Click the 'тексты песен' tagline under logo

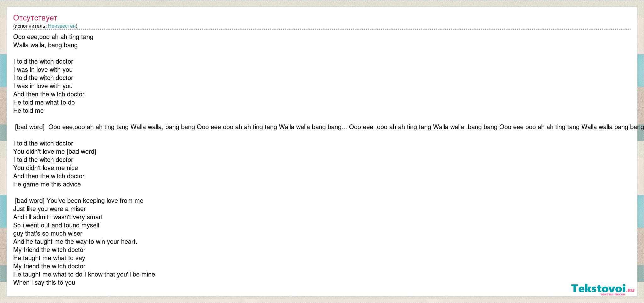coord(613,294)
